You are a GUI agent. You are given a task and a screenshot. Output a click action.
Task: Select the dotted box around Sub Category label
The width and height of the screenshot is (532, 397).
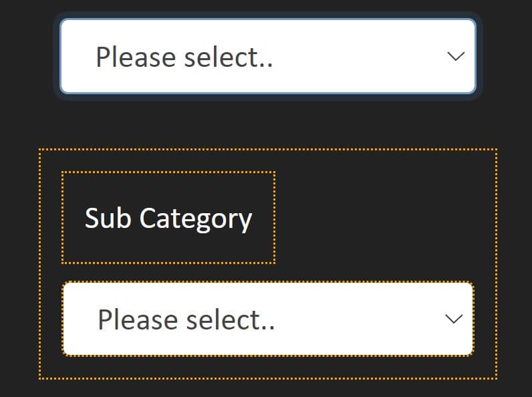[168, 217]
